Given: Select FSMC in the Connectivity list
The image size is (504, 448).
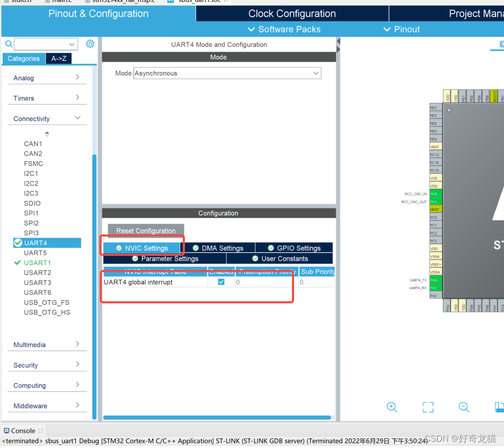Looking at the screenshot, I should tap(33, 163).
